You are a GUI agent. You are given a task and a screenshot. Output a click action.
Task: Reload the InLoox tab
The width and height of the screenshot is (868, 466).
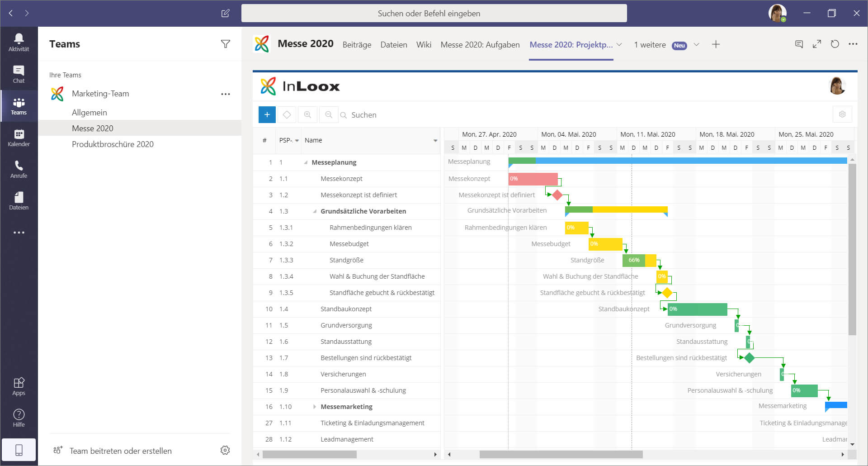click(x=835, y=44)
